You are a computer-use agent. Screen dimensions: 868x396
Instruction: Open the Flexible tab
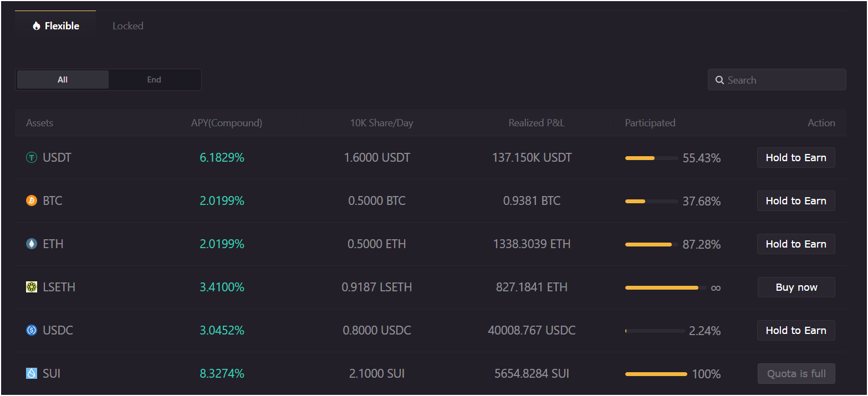click(56, 26)
